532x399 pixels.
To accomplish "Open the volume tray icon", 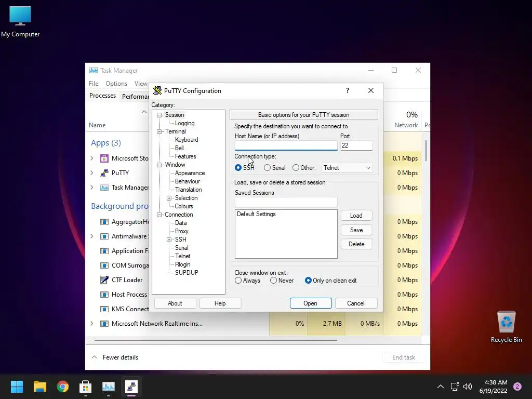I will (x=468, y=387).
